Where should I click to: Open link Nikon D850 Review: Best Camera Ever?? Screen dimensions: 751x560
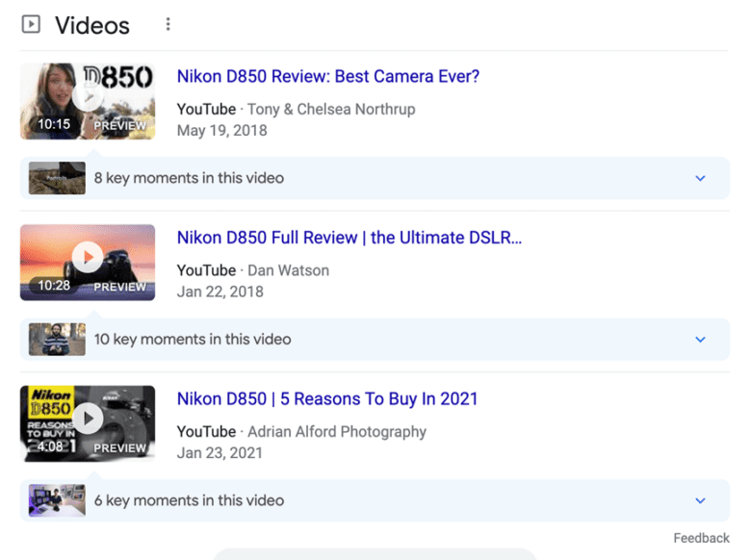pos(328,77)
